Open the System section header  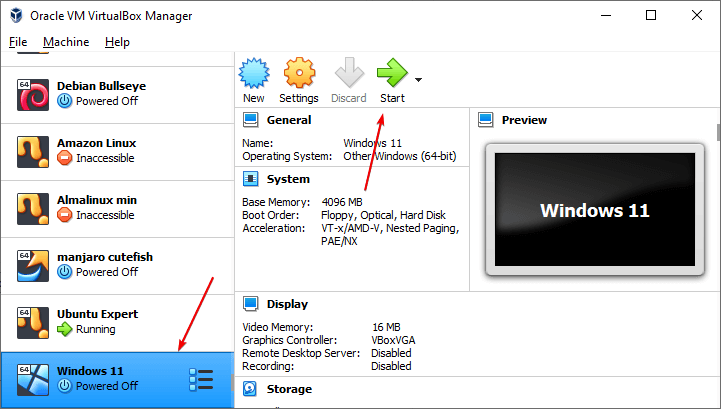pos(288,179)
